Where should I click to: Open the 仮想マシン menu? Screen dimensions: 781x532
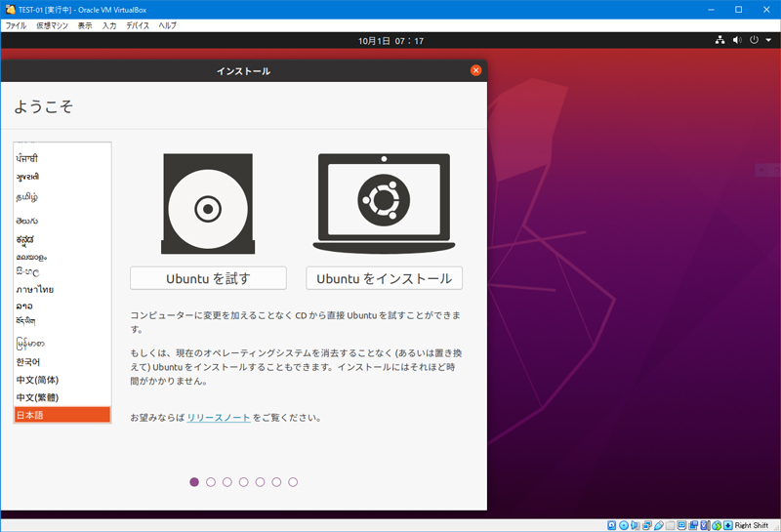(x=52, y=25)
